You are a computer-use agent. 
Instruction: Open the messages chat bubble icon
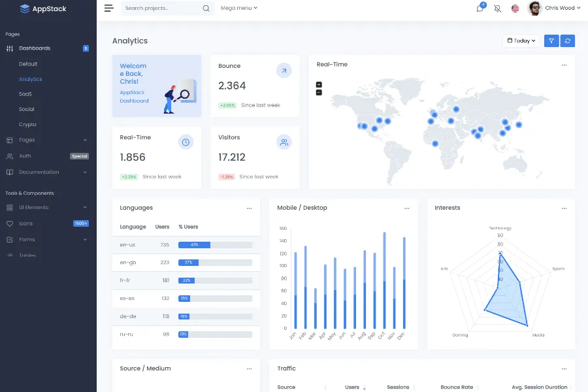[480, 8]
